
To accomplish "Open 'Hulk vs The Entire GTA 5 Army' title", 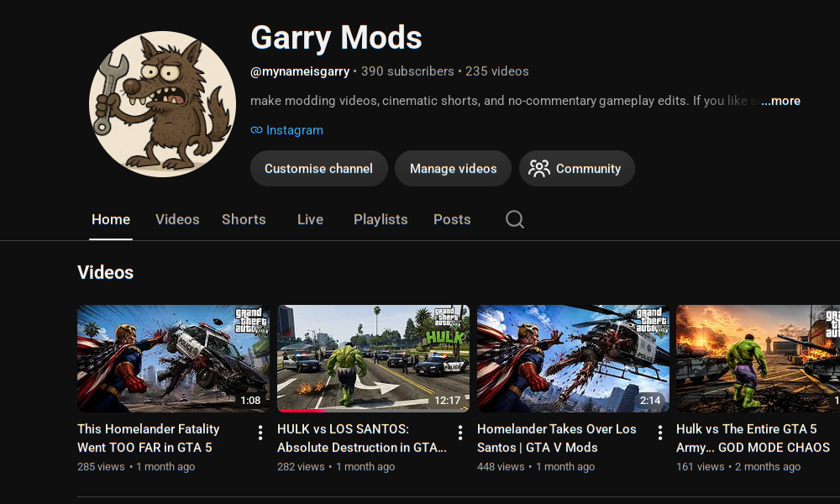I will [753, 438].
